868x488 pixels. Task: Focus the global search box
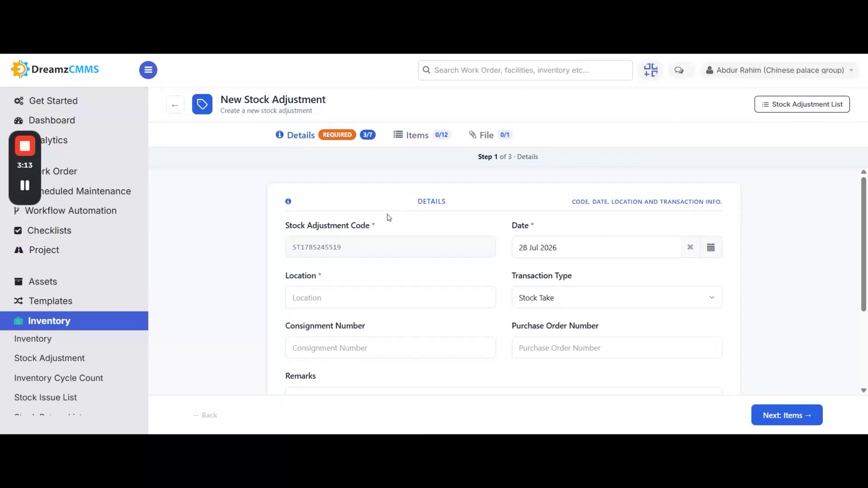[526, 70]
